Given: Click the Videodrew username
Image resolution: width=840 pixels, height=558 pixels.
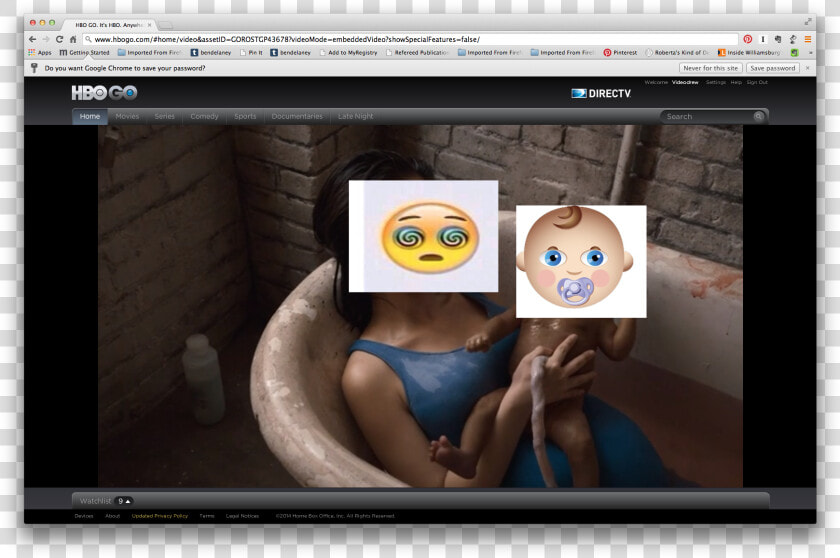Looking at the screenshot, I should pyautogui.click(x=685, y=82).
